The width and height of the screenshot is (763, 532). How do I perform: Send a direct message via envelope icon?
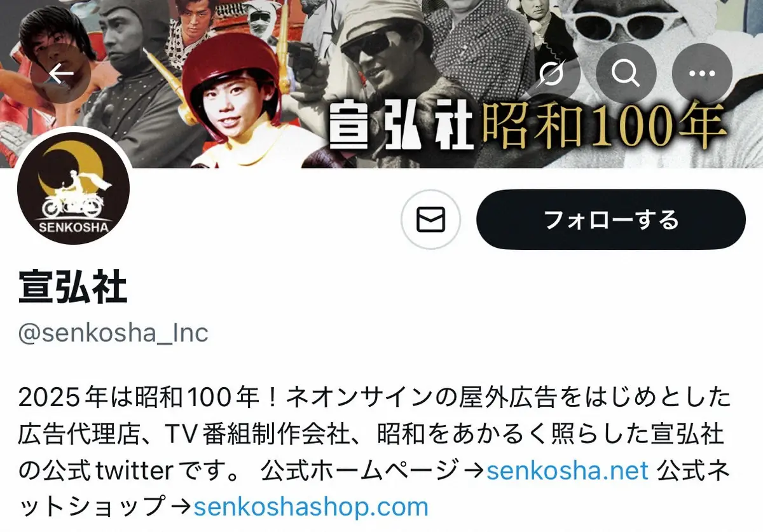430,220
